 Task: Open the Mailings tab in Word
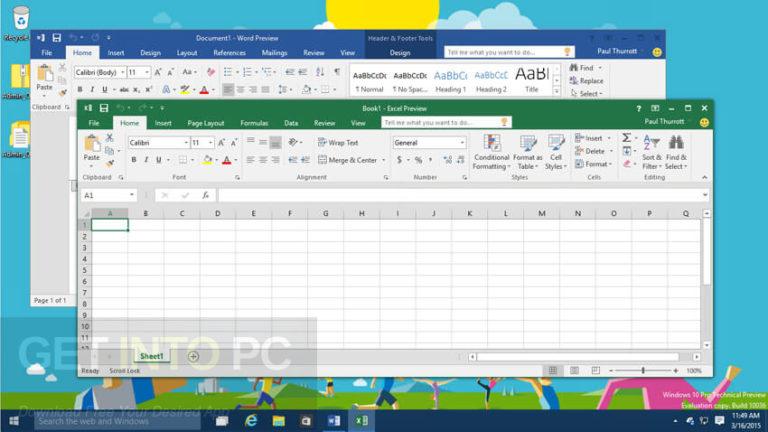point(274,53)
